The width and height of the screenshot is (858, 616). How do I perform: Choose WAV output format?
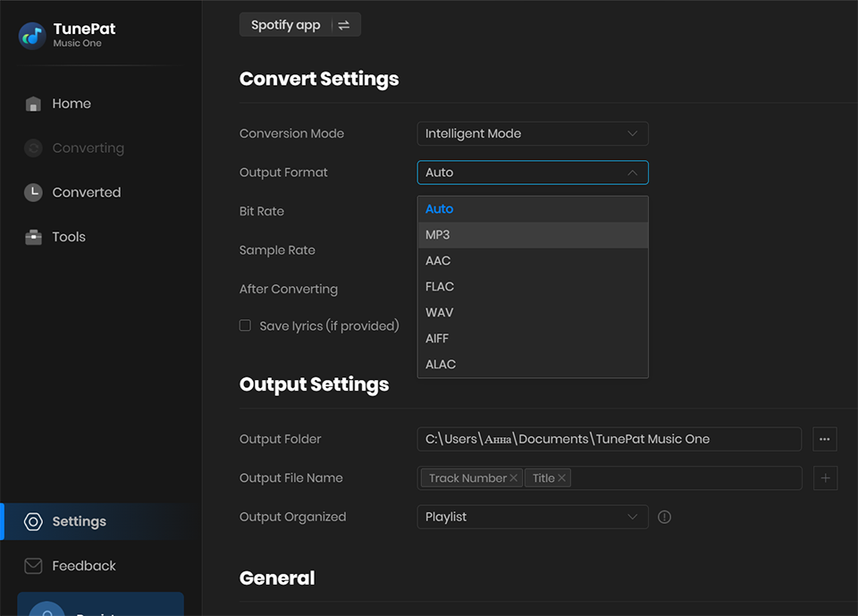[x=533, y=313]
